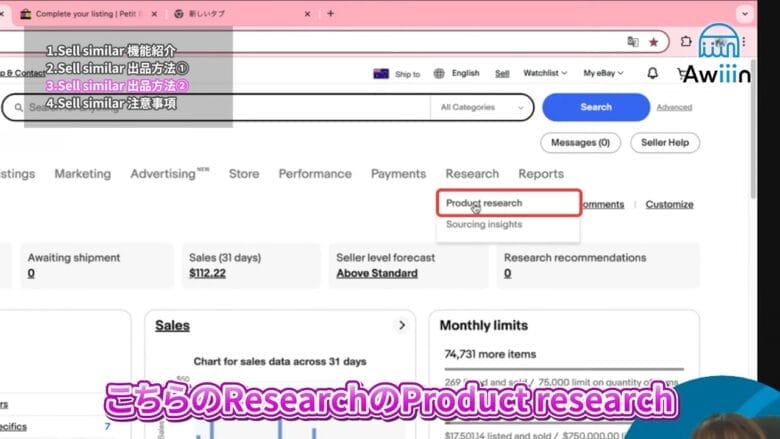This screenshot has height=439, width=780.
Task: Click the 74,731 more items text
Action: [490, 354]
